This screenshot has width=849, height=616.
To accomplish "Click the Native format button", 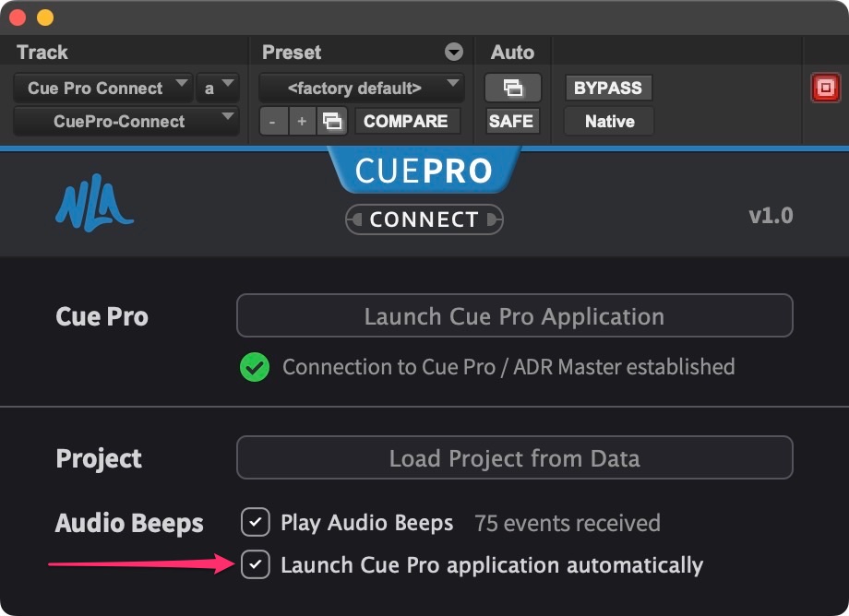I will point(609,121).
